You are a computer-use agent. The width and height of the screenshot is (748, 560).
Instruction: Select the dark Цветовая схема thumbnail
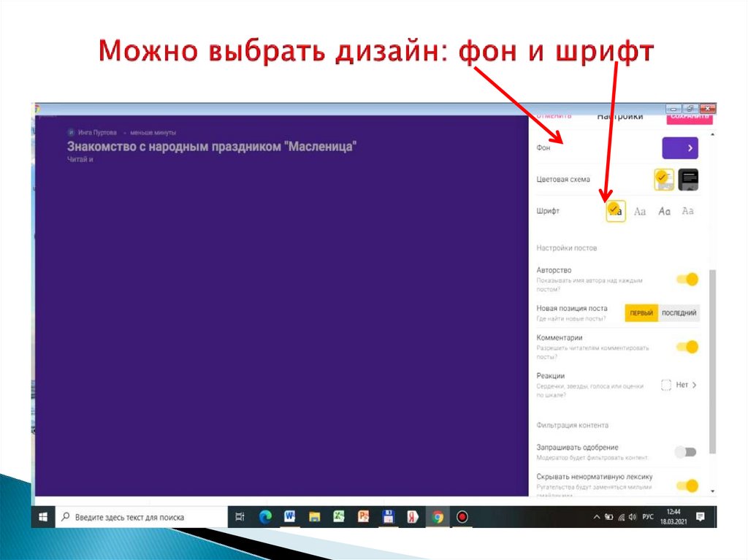point(688,180)
